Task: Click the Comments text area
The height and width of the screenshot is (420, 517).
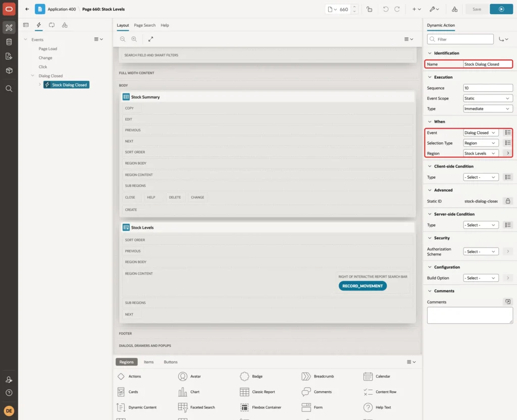Action: pyautogui.click(x=470, y=315)
